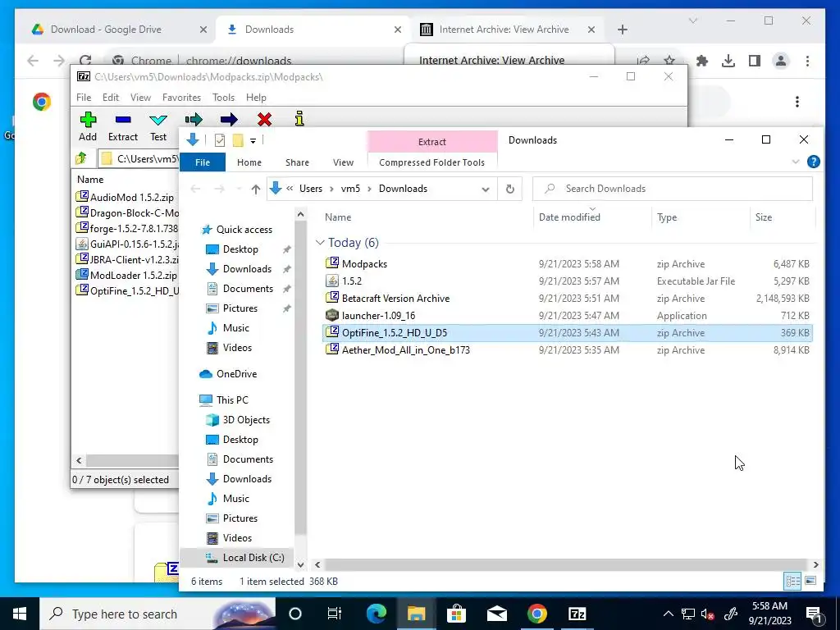Open the 7-Zip Tools menu
This screenshot has width=840, height=630.
(223, 97)
